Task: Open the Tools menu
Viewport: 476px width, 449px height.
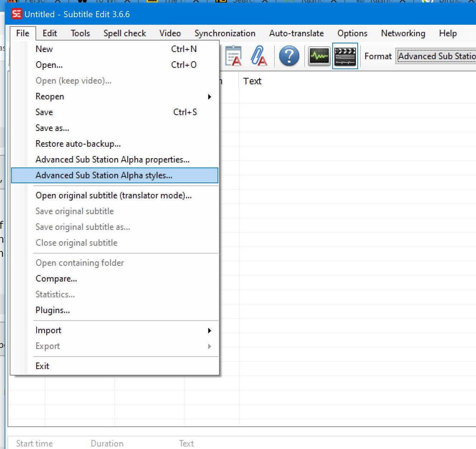Action: point(80,33)
